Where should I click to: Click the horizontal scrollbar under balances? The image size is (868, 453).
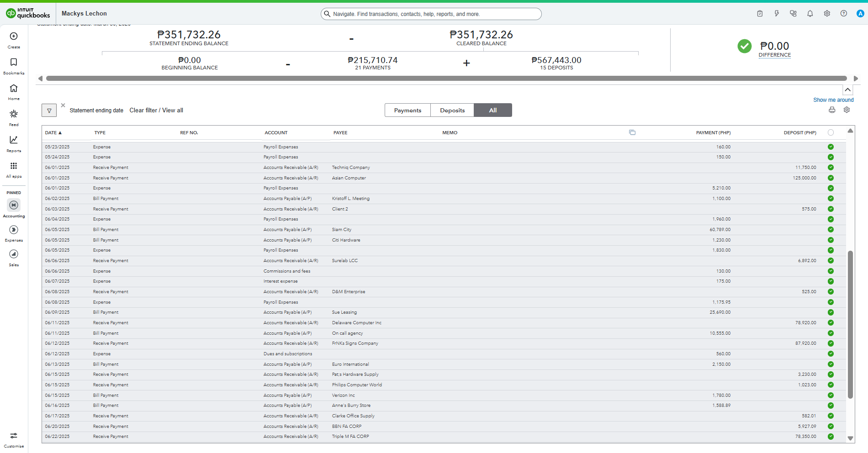(446, 79)
